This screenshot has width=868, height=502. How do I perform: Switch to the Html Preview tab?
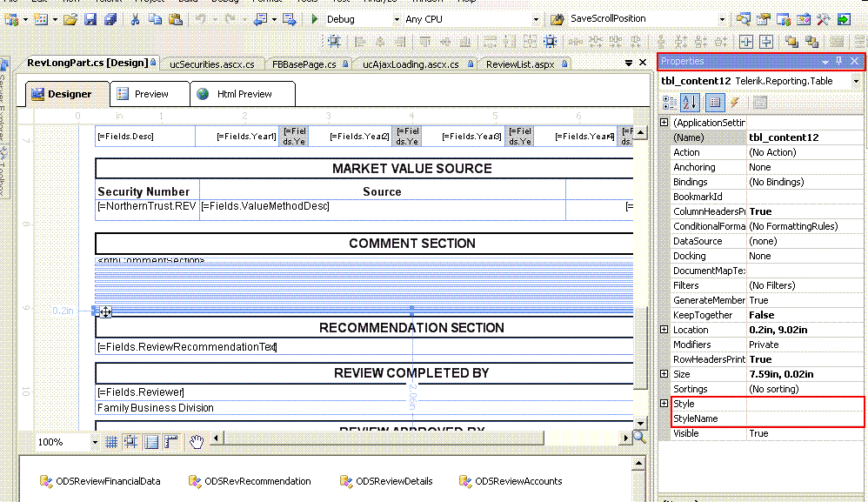(244, 94)
